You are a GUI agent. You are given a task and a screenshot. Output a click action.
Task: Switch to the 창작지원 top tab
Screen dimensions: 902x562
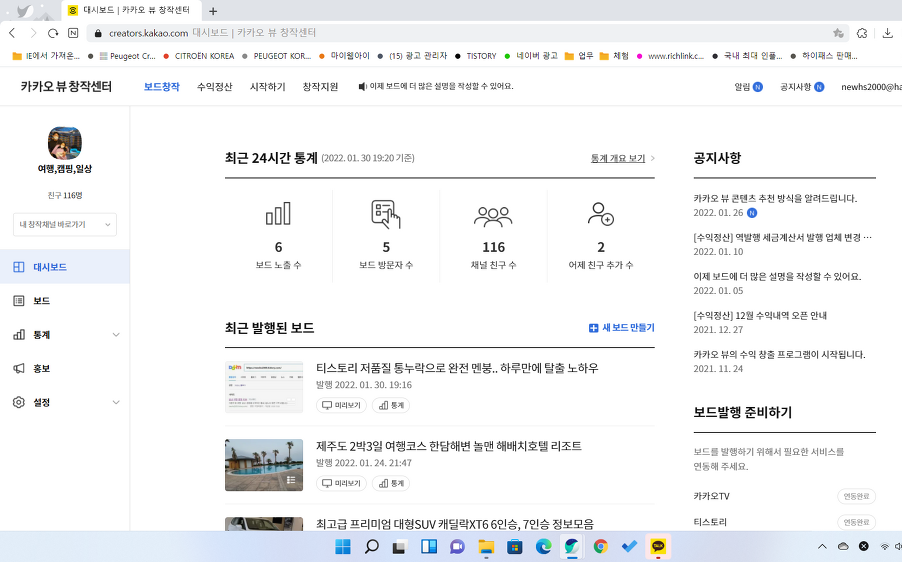(x=320, y=87)
